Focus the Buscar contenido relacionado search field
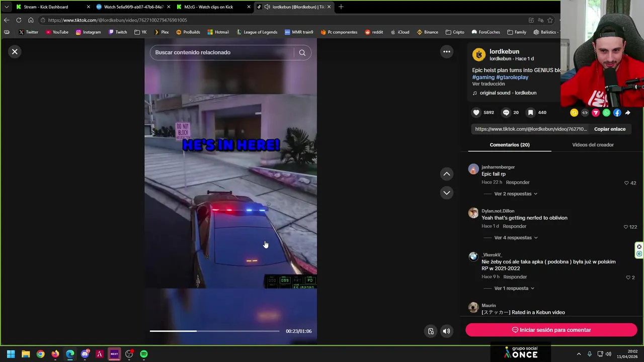 [x=222, y=52]
